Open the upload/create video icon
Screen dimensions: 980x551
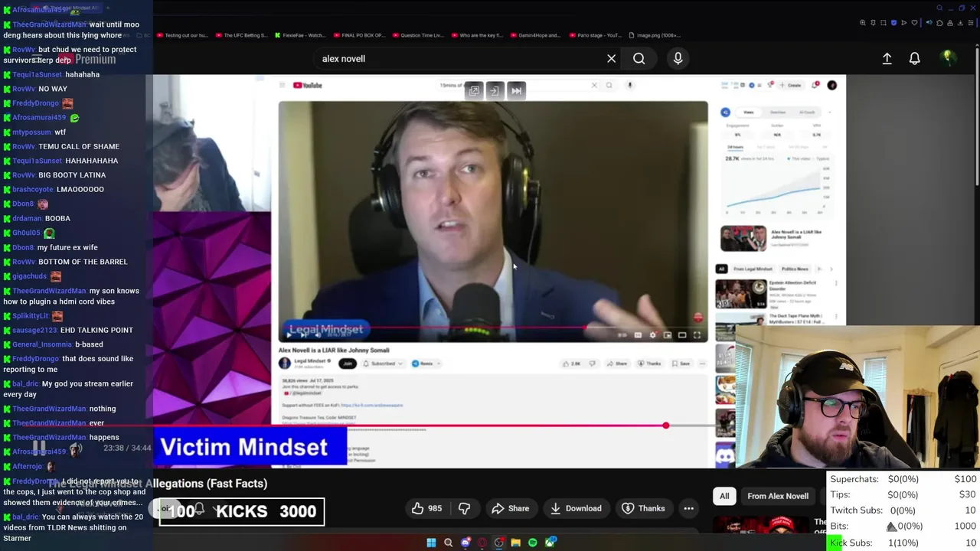(887, 58)
